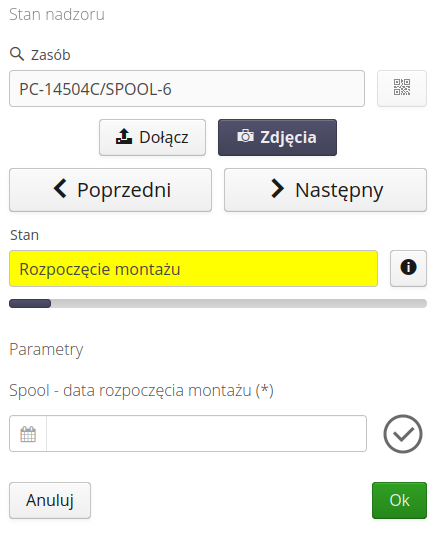Focus the Zasób field PC-14504C/SPOOL-6
The width and height of the screenshot is (434, 549).
[187, 89]
